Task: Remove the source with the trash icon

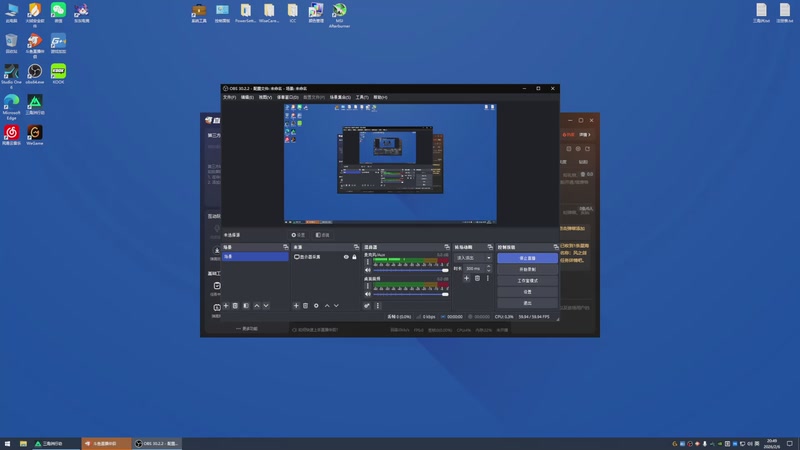Action: click(x=306, y=306)
